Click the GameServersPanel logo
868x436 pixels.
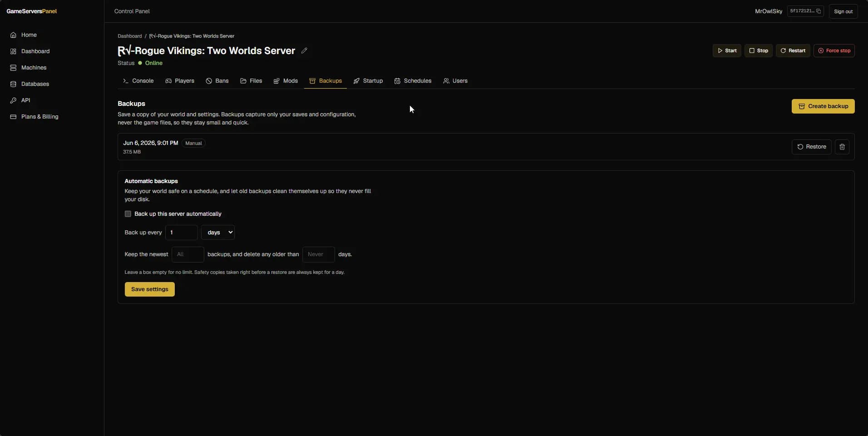click(32, 11)
